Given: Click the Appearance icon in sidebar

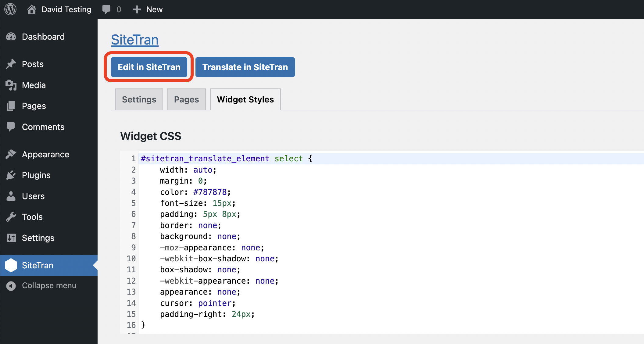Looking at the screenshot, I should coord(11,154).
